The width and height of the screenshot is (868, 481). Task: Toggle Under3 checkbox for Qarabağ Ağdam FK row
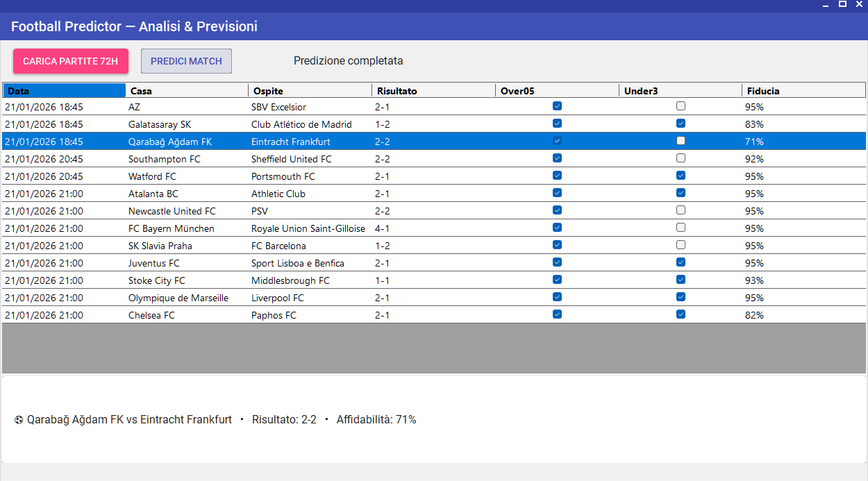point(681,141)
